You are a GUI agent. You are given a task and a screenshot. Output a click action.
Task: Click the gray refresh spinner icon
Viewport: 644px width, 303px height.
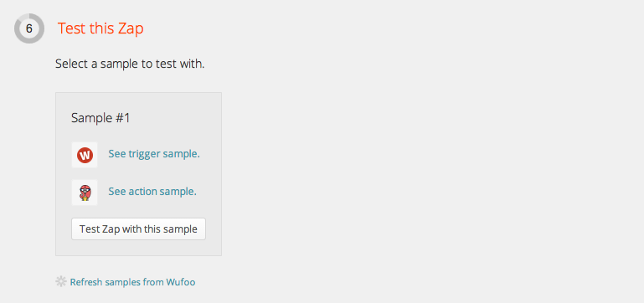[x=61, y=281]
